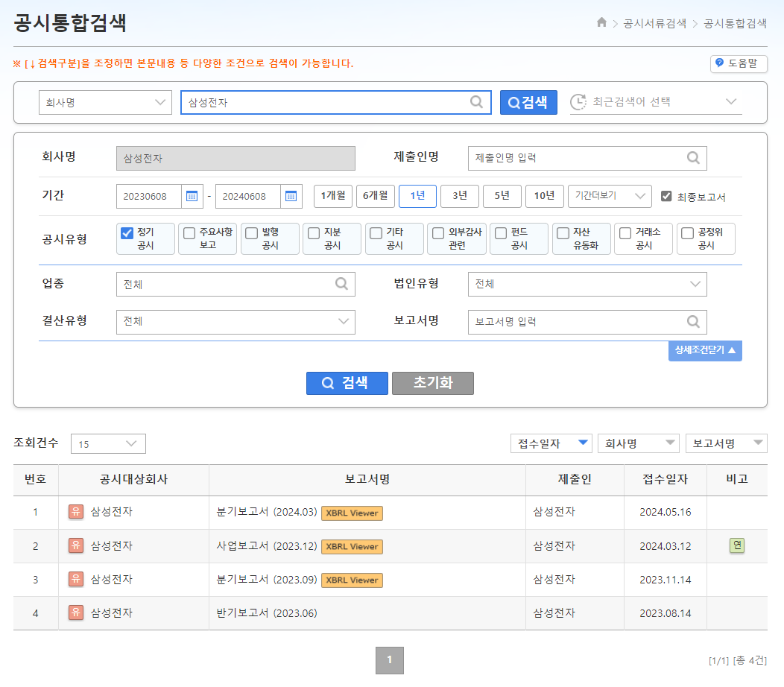Select the 3년 period button
784x687 pixels.
460,196
